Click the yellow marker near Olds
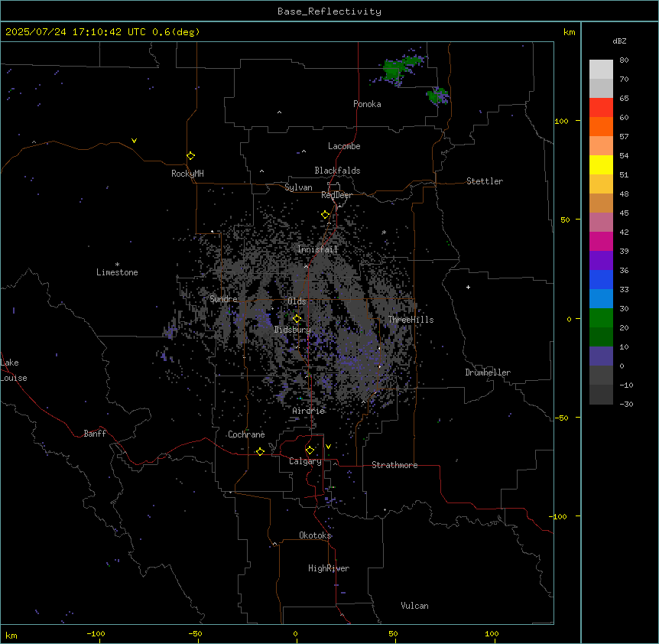The height and width of the screenshot is (644, 659). (x=297, y=318)
